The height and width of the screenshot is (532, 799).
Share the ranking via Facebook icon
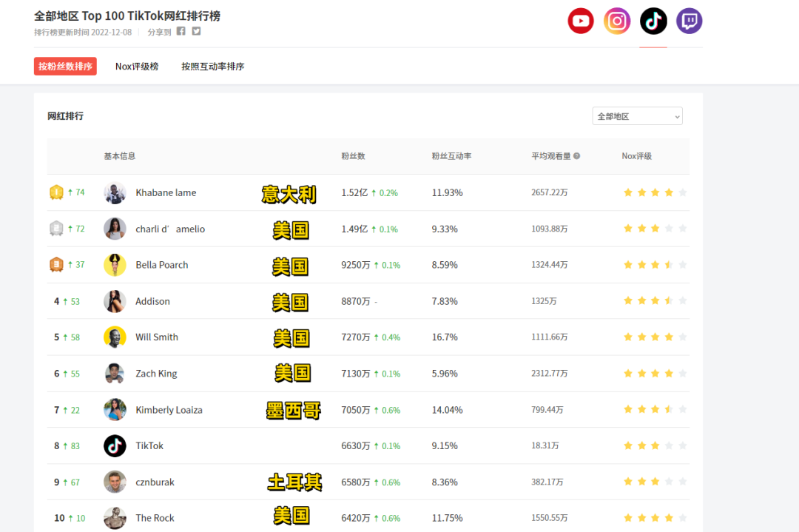[x=181, y=31]
